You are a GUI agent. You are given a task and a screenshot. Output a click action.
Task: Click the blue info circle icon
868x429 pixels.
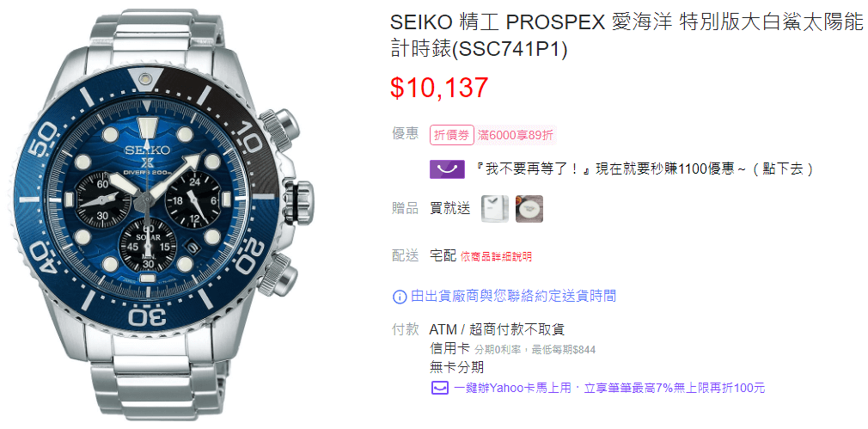click(399, 297)
